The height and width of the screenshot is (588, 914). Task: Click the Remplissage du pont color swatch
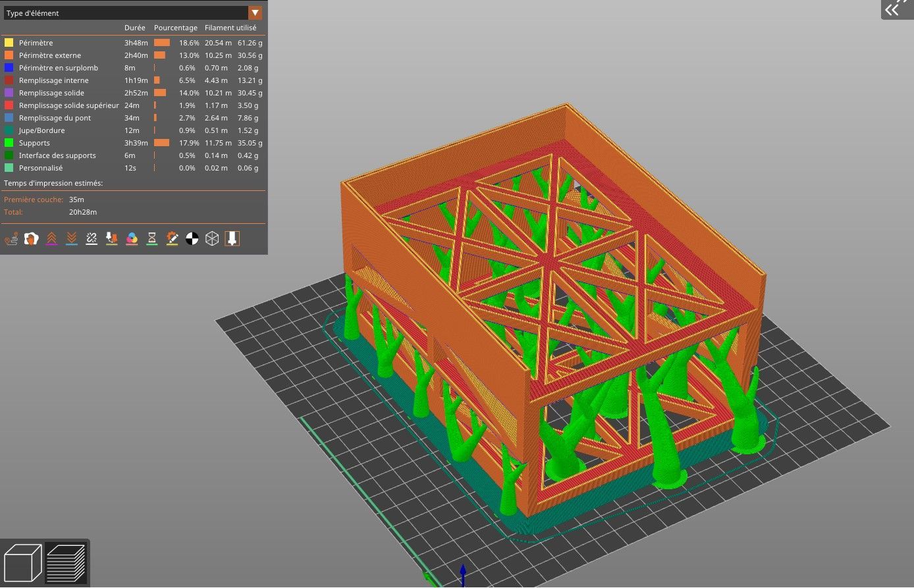coord(9,118)
